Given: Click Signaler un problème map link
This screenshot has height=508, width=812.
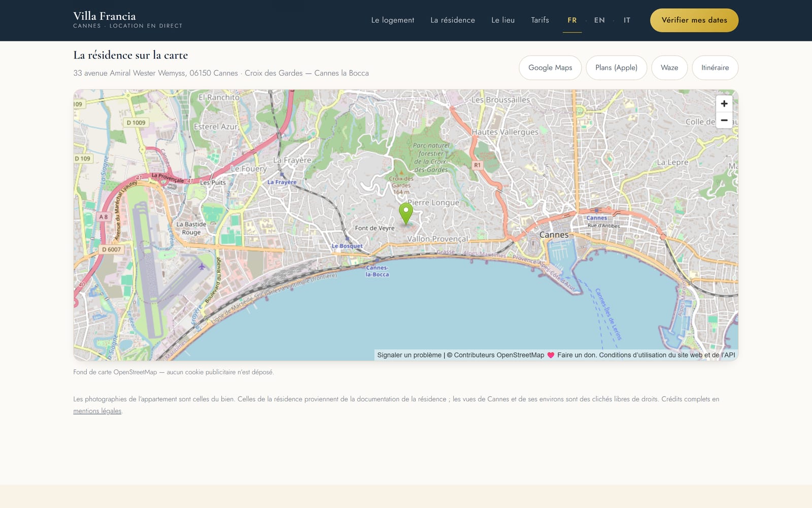Looking at the screenshot, I should click(x=409, y=355).
